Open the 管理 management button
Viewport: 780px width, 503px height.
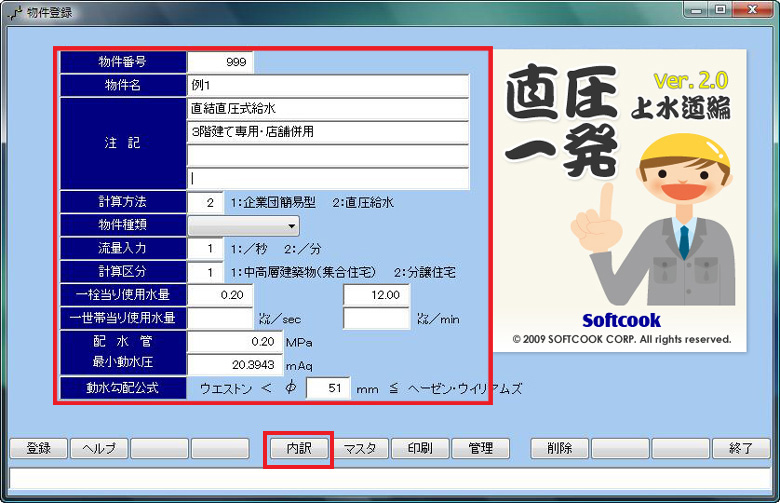click(x=481, y=448)
